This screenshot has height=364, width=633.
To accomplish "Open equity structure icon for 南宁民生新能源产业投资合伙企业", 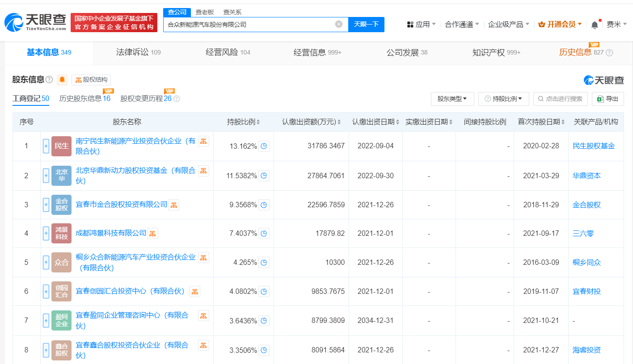I will coord(203,141).
